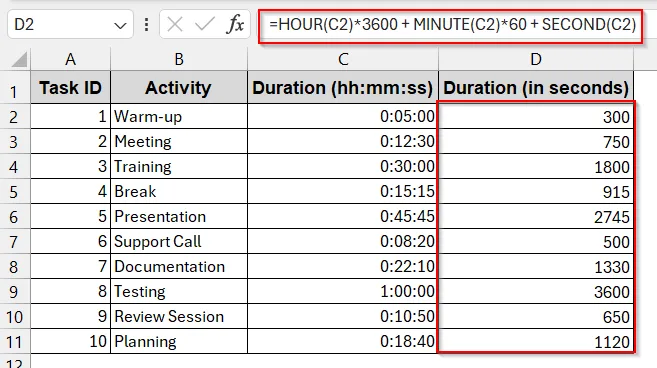Image resolution: width=657 pixels, height=368 pixels.
Task: Click the Review Session cell
Action: point(179,316)
